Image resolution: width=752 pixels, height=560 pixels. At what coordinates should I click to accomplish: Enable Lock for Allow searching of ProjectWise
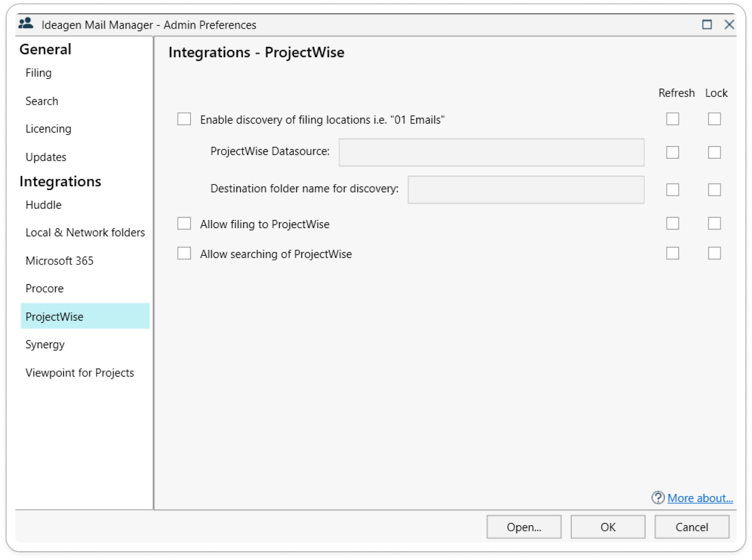click(x=715, y=253)
